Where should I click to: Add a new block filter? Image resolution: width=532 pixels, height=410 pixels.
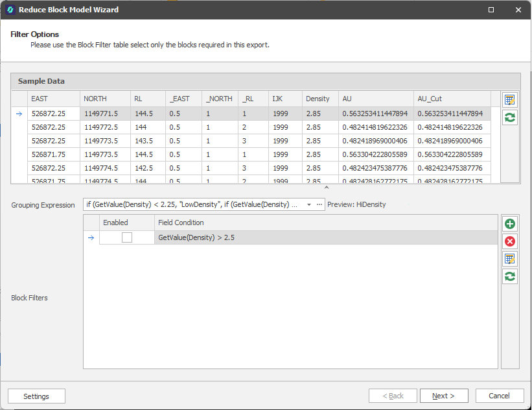point(510,224)
